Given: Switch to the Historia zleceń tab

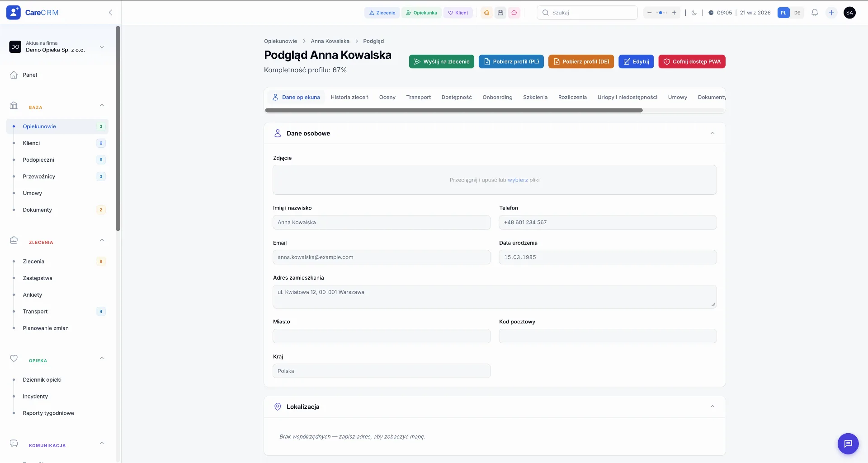Looking at the screenshot, I should pyautogui.click(x=349, y=97).
